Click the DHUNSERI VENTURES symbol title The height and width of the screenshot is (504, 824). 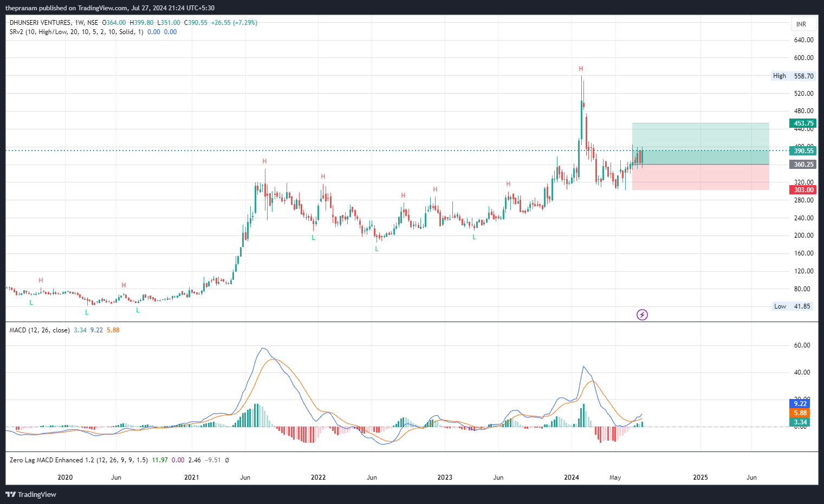tap(40, 23)
